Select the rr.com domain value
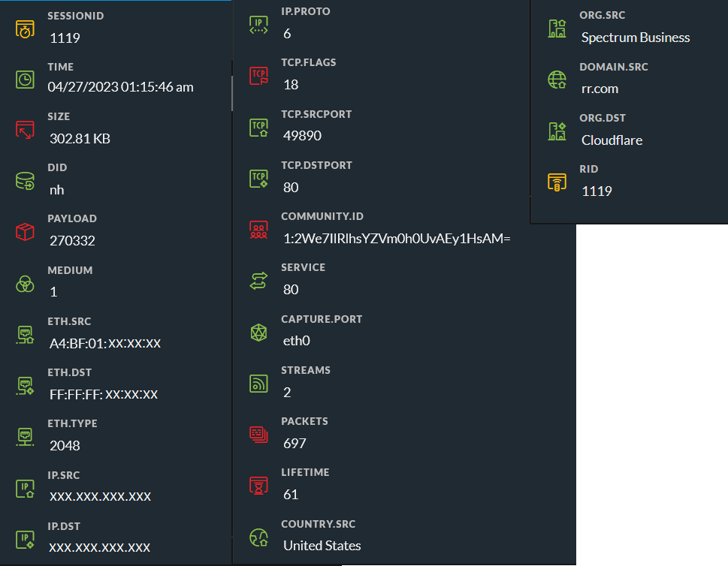728x566 pixels. point(600,89)
